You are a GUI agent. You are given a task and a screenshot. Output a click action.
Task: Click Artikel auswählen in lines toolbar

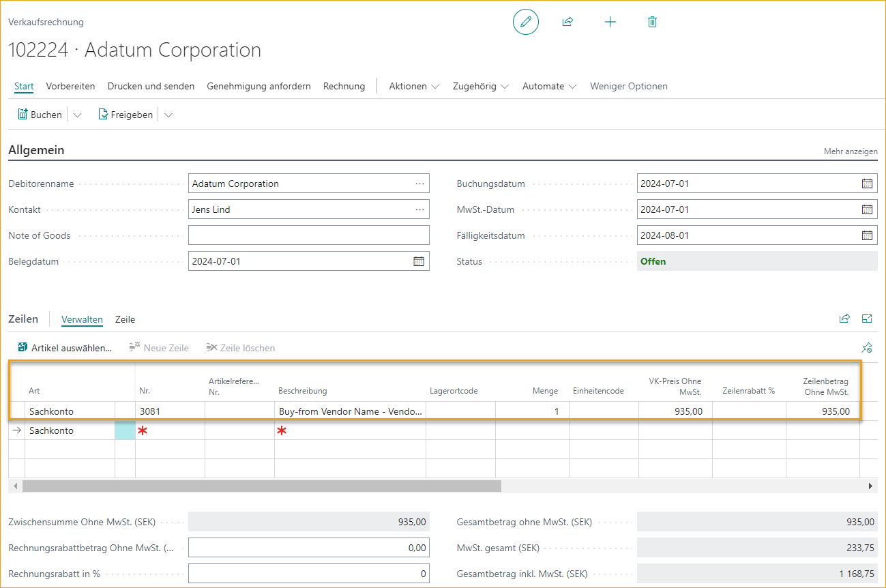[65, 348]
